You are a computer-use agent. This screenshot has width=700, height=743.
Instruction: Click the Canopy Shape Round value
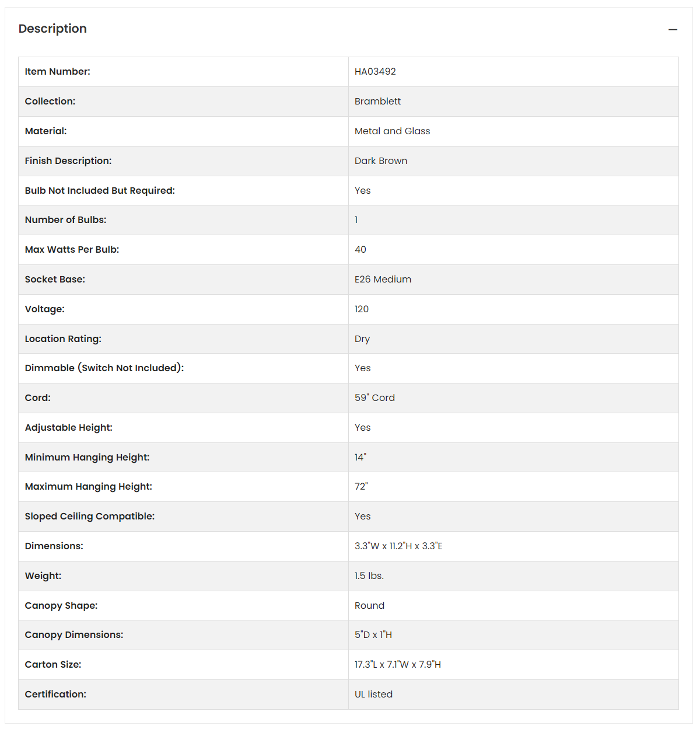click(x=369, y=606)
